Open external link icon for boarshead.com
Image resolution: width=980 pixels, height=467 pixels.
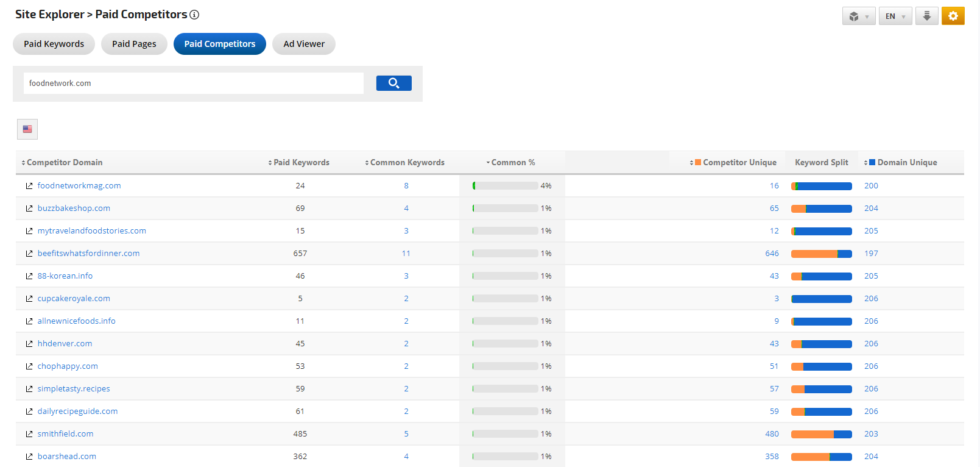coord(29,457)
